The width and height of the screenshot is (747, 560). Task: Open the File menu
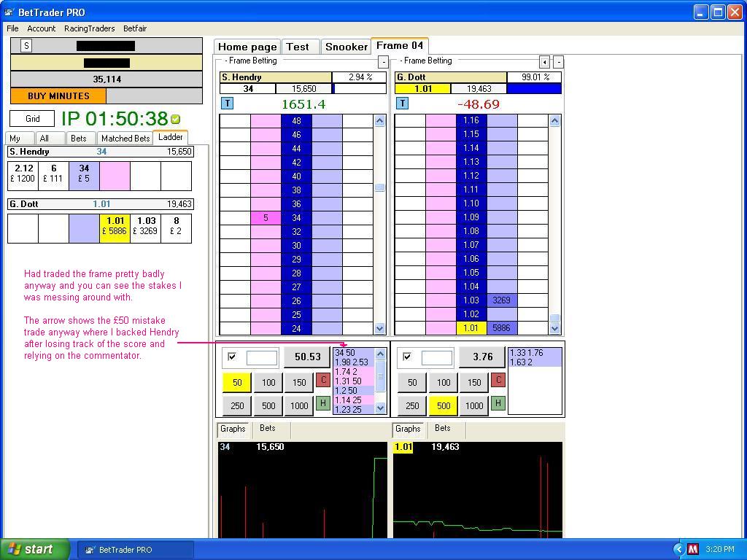click(x=13, y=28)
